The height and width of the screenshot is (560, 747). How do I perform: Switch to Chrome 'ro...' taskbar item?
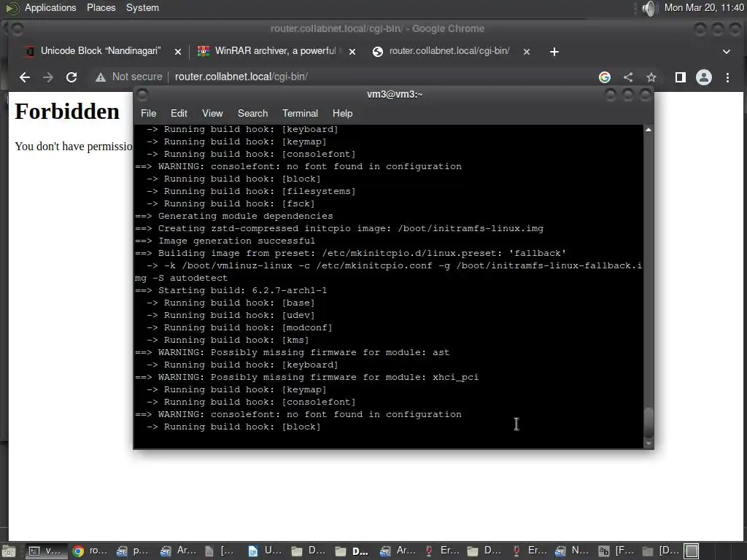pyautogui.click(x=90, y=551)
